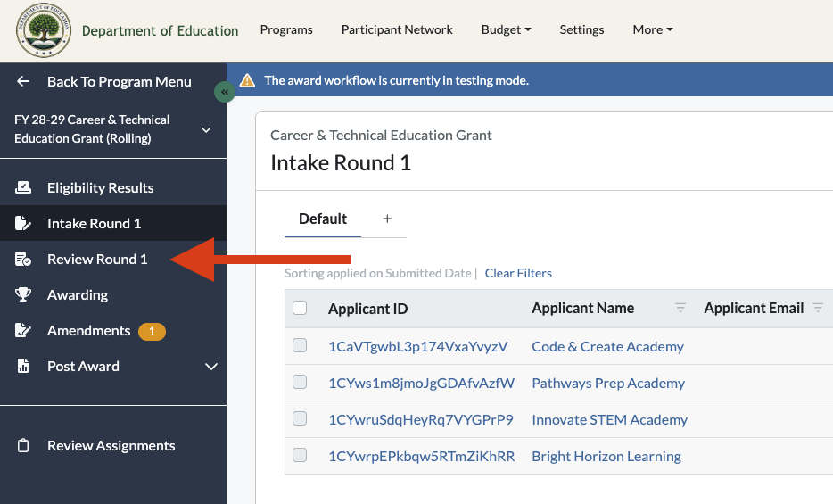Expand the Post Award section
Viewport: 833px width, 504px height.
pos(210,367)
